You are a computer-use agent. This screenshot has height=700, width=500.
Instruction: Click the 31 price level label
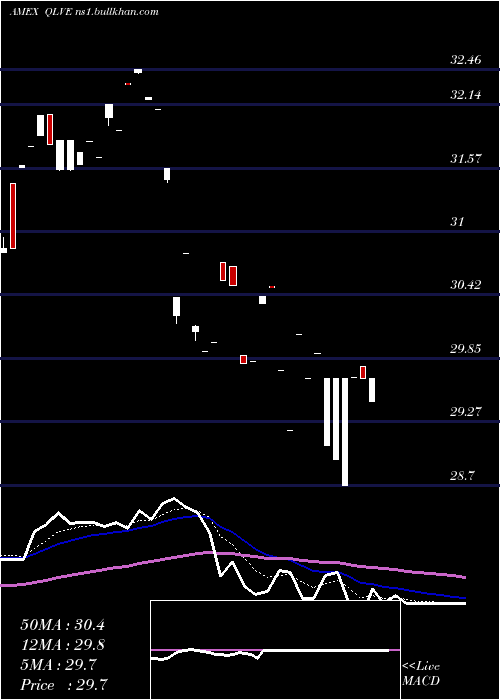[457, 221]
